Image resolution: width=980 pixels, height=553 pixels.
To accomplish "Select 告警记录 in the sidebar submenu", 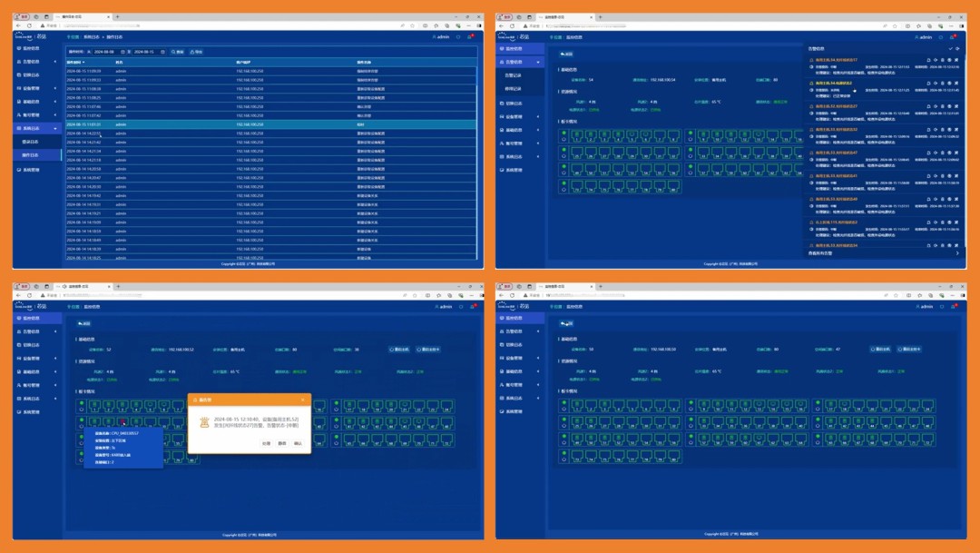I will (x=514, y=75).
